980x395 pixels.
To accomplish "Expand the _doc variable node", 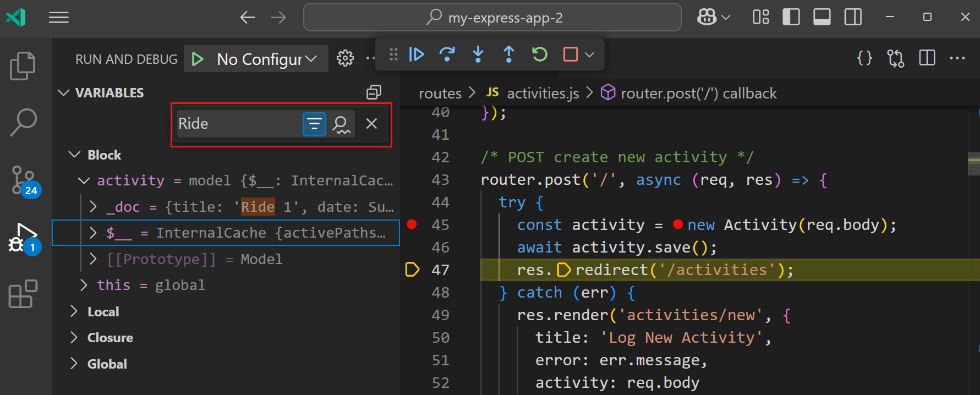I will 94,207.
